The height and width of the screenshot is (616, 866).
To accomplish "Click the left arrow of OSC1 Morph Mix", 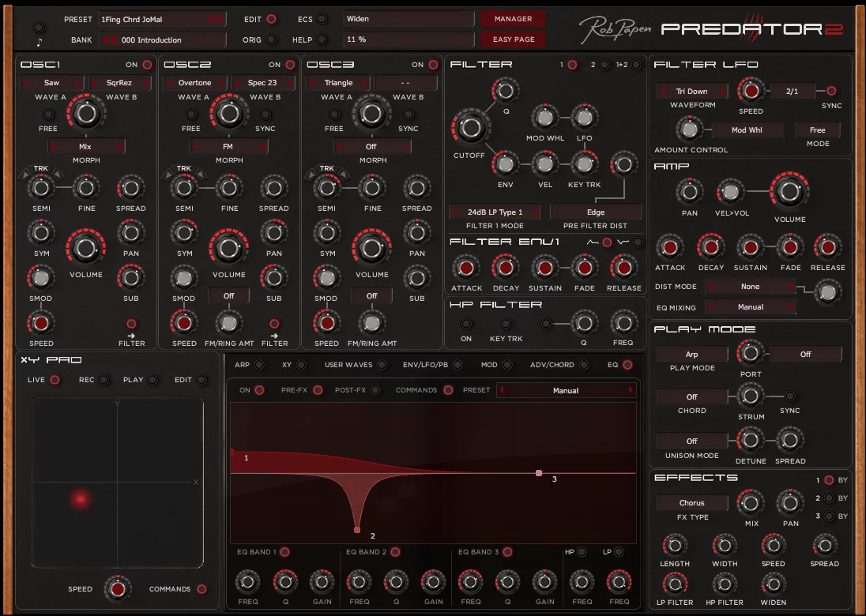I will 53,147.
